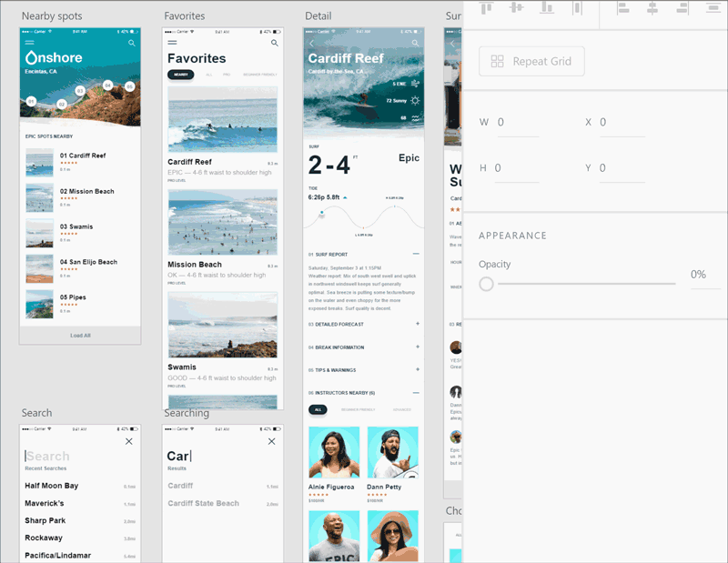This screenshot has width=728, height=563.
Task: Click the Align Left icon
Action: click(x=623, y=8)
